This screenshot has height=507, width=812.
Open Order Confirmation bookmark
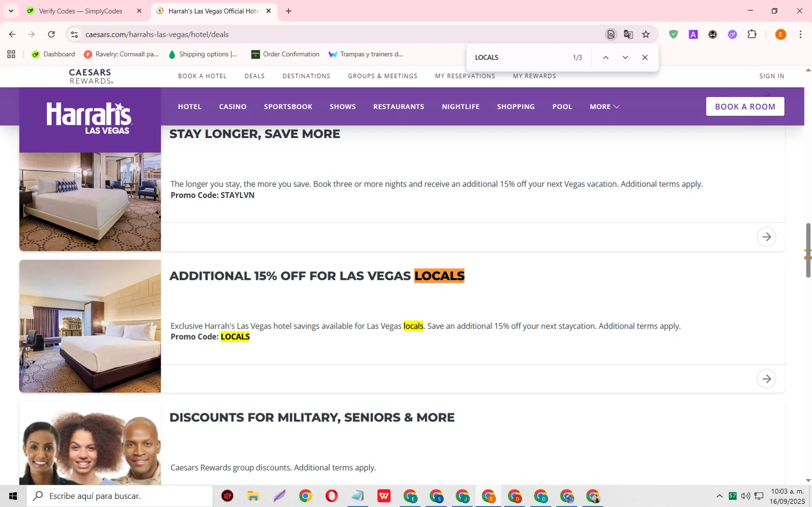point(285,54)
